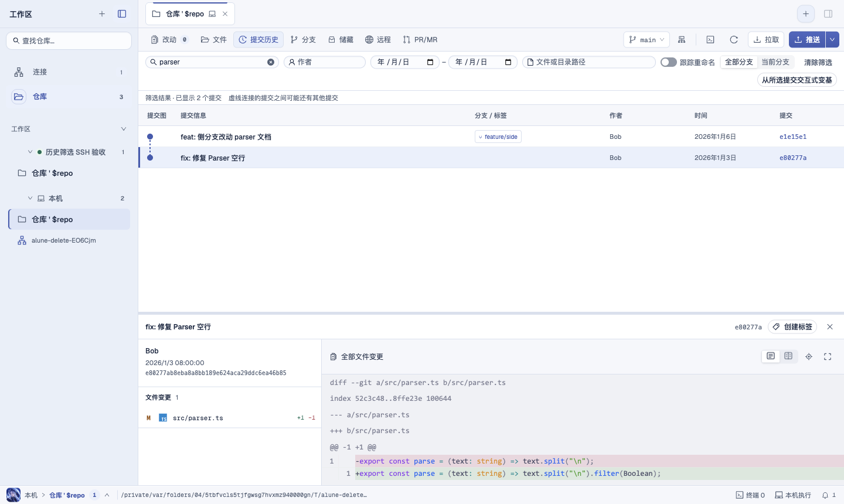Click 清除筛选 to reset filters
The height and width of the screenshot is (504, 844).
point(818,62)
